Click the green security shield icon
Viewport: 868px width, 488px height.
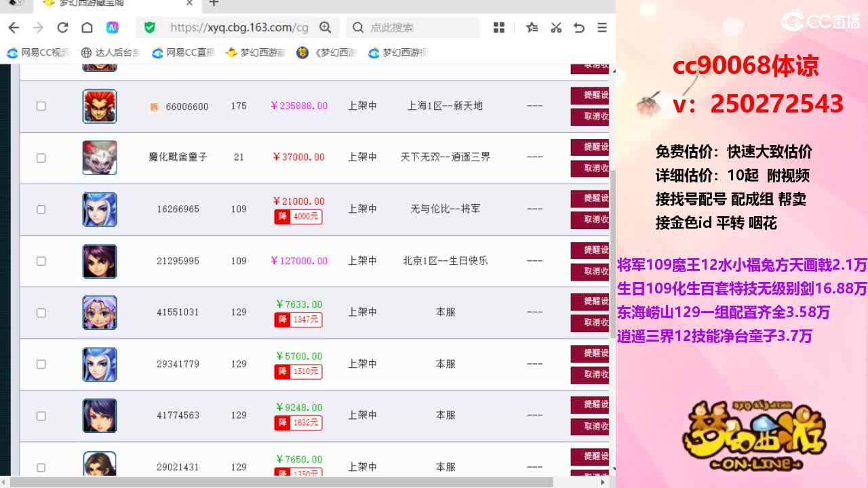(150, 28)
